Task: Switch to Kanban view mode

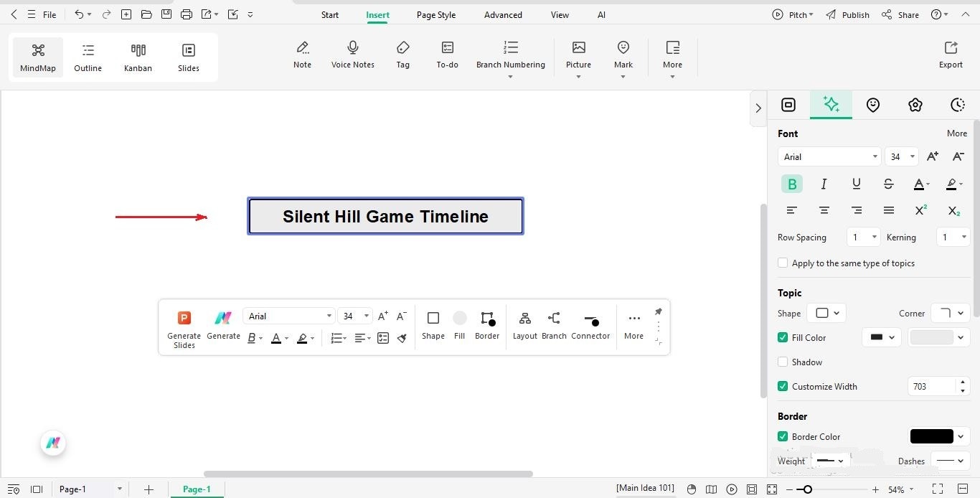Action: 138,57
